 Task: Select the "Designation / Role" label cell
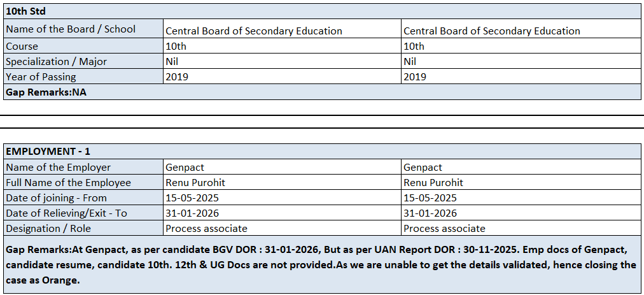(x=48, y=229)
